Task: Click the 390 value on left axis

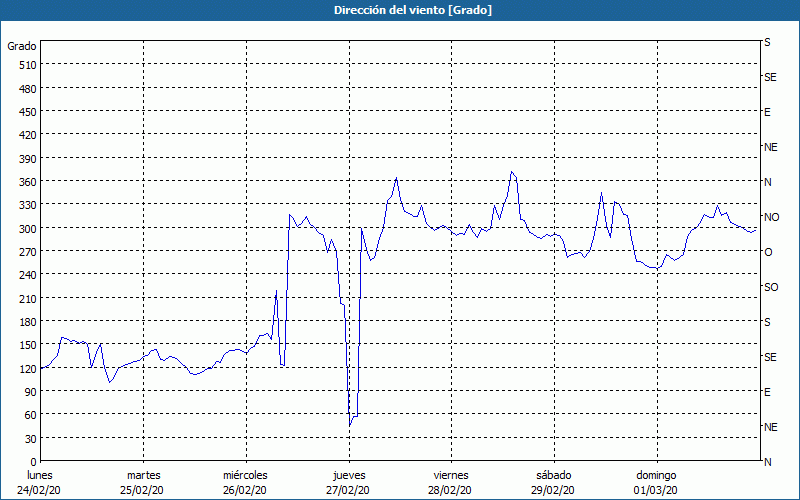Action: pyautogui.click(x=28, y=159)
